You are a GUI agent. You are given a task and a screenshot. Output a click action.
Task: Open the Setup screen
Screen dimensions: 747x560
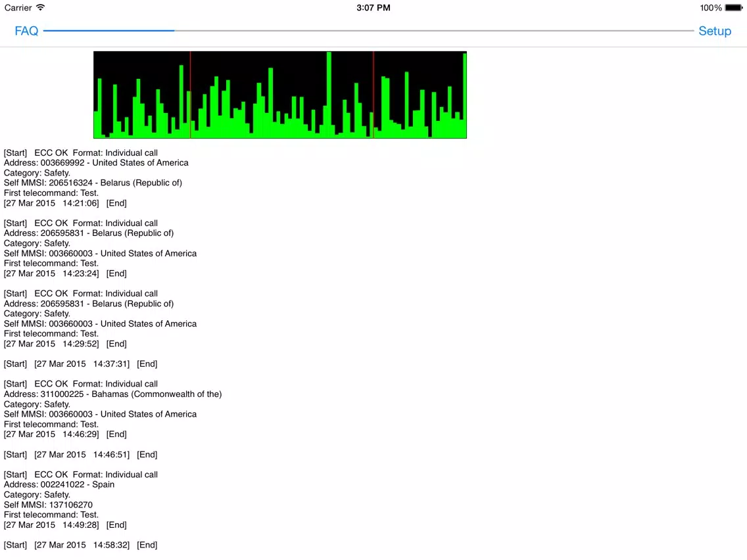tap(715, 31)
